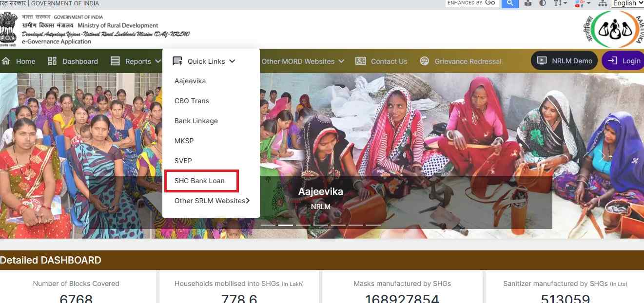Image resolution: width=644 pixels, height=303 pixels.
Task: Select the contrast adjustment icon
Action: pyautogui.click(x=542, y=3)
